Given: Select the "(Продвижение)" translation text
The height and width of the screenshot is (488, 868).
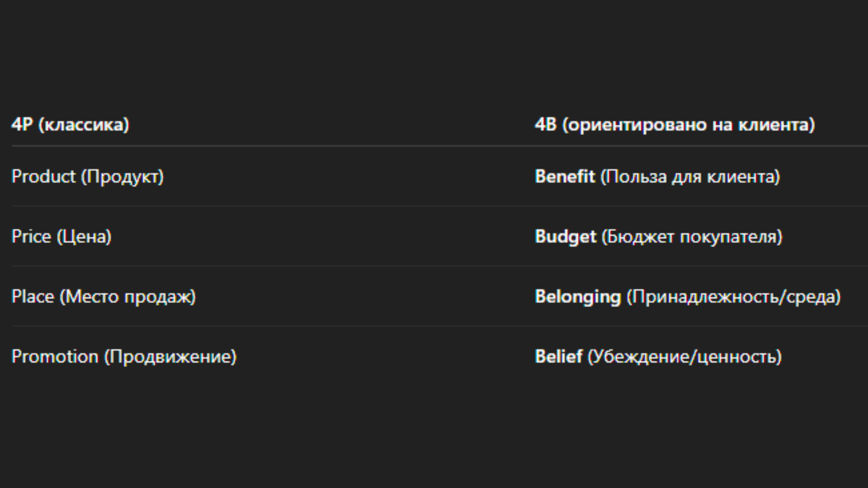Looking at the screenshot, I should 170,356.
